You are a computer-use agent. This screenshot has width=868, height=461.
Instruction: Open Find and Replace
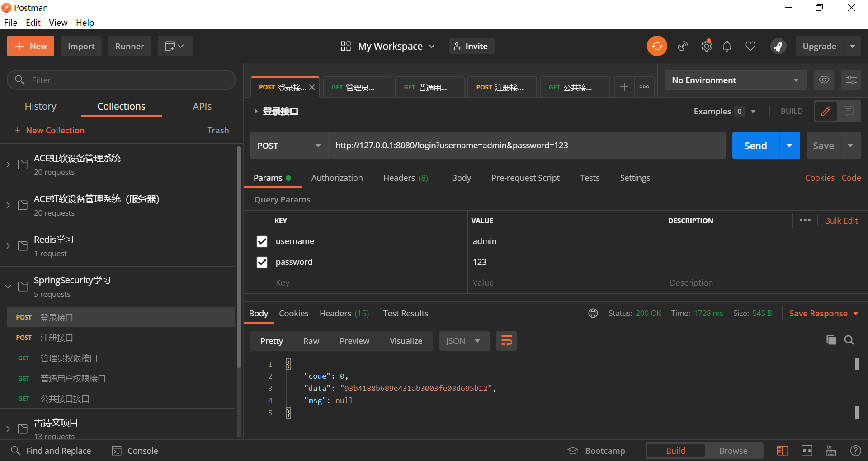[51, 451]
